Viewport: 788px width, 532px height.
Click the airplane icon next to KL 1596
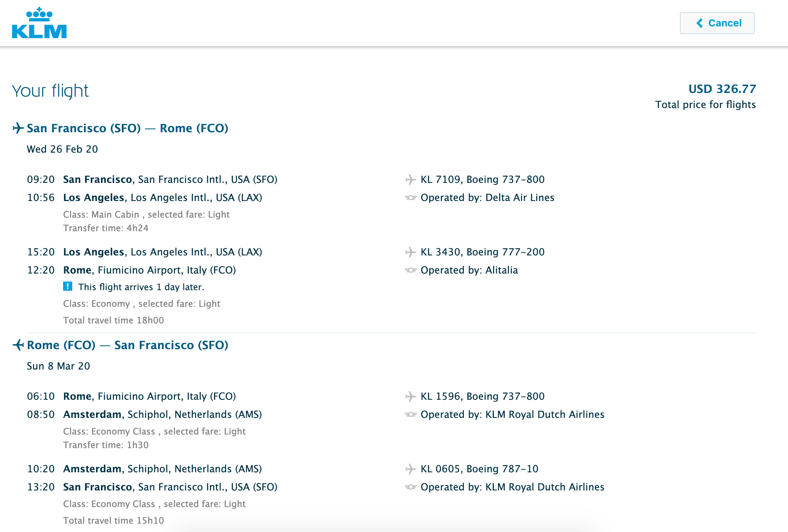tap(410, 396)
